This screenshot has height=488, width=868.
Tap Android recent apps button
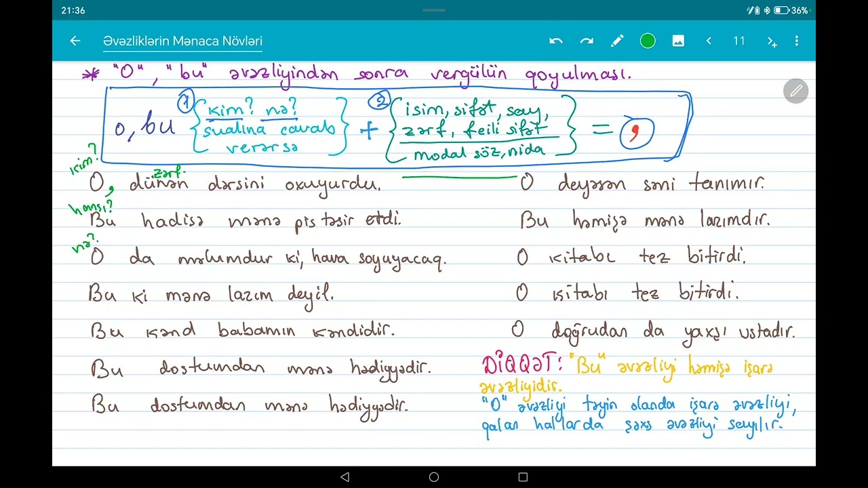coord(523,477)
